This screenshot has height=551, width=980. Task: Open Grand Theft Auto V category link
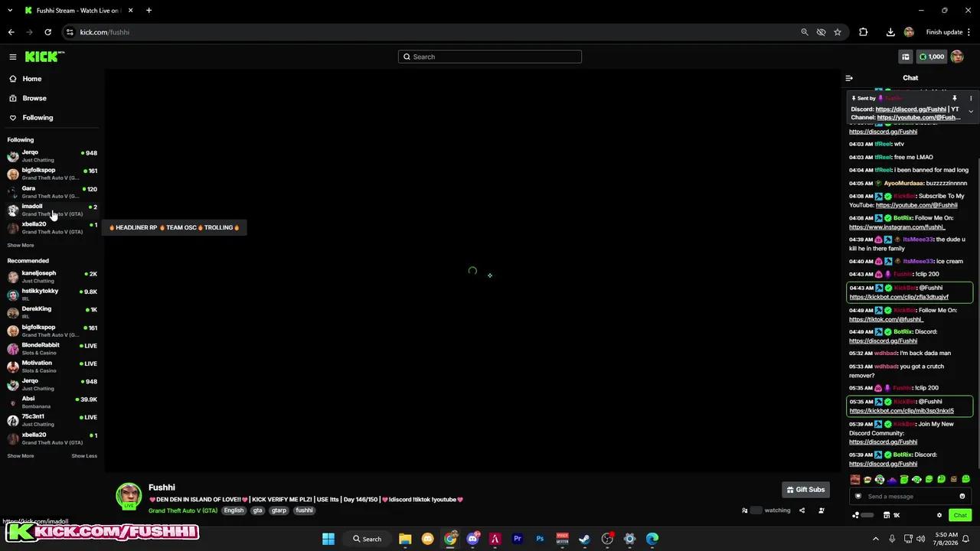[x=183, y=510]
